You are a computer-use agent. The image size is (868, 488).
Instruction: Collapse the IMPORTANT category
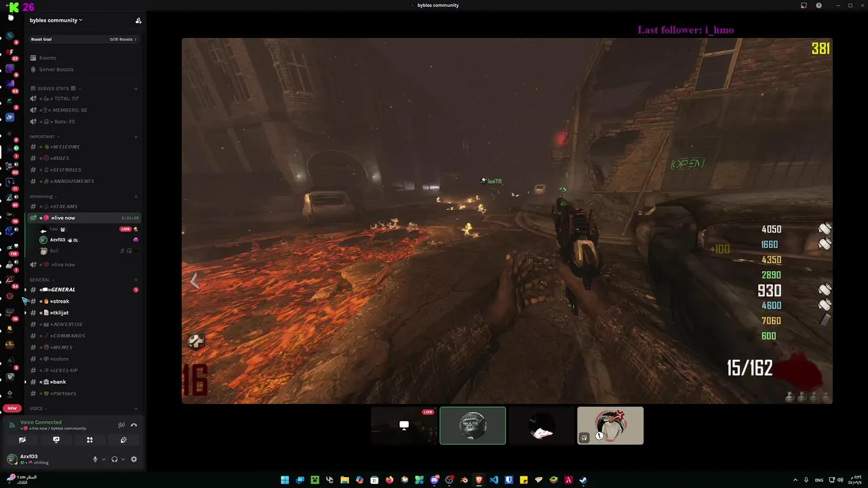click(x=44, y=137)
